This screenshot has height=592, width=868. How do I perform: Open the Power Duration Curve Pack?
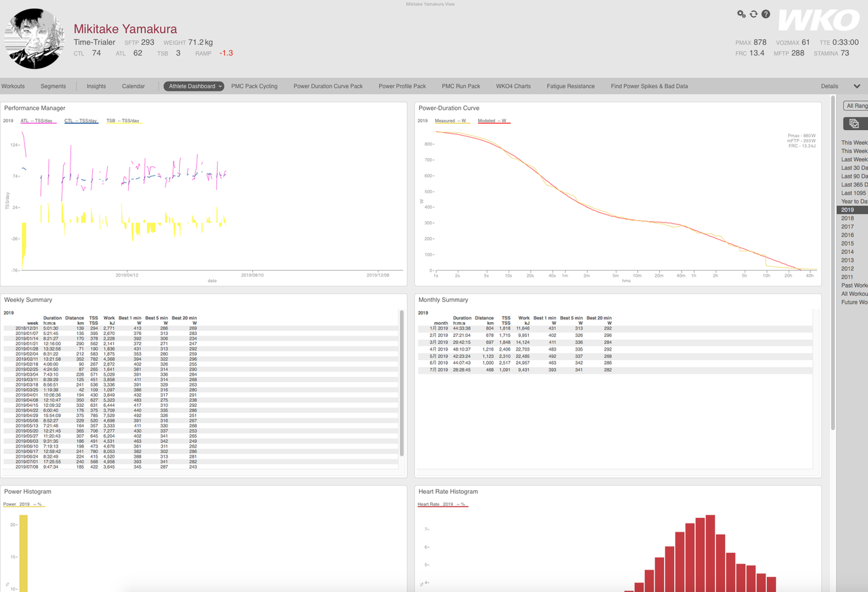click(x=328, y=86)
